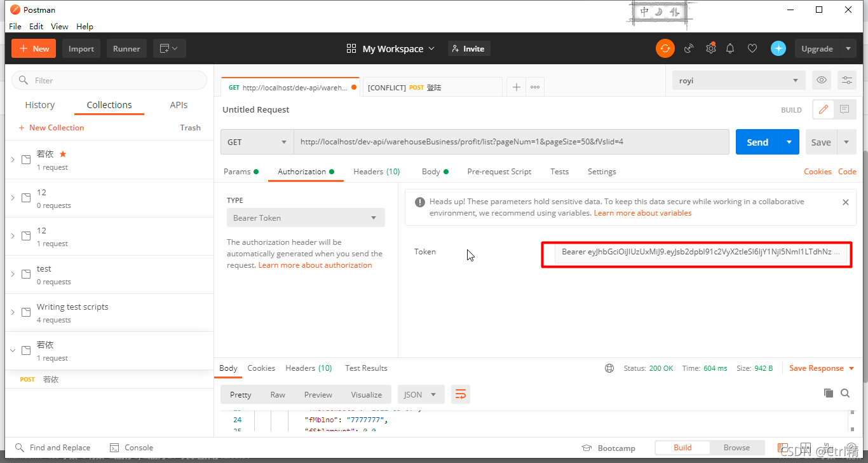Click the search icon in response panel
Image resolution: width=868 pixels, height=463 pixels.
pyautogui.click(x=845, y=393)
